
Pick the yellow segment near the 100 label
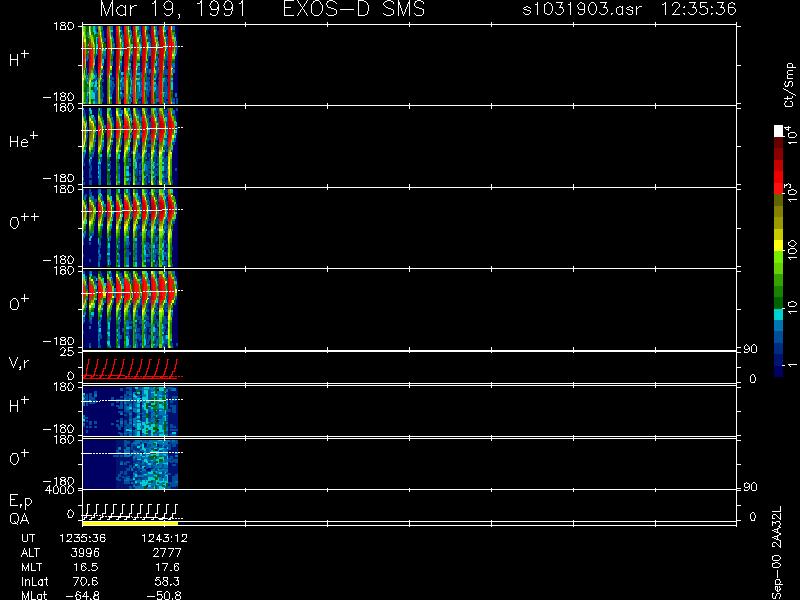[779, 244]
